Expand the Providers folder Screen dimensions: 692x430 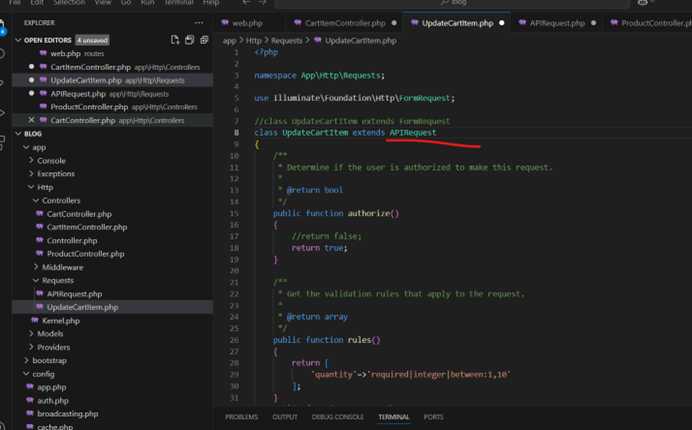coord(31,347)
